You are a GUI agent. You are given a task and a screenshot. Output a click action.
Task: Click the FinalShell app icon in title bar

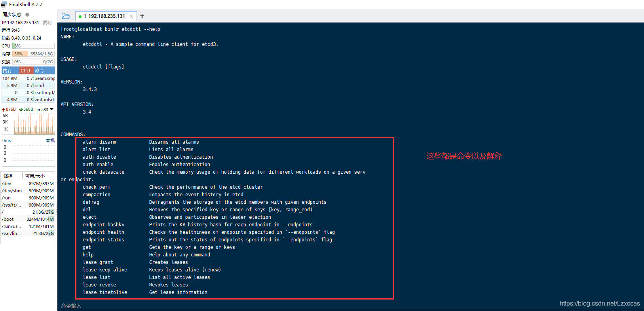[x=4, y=4]
